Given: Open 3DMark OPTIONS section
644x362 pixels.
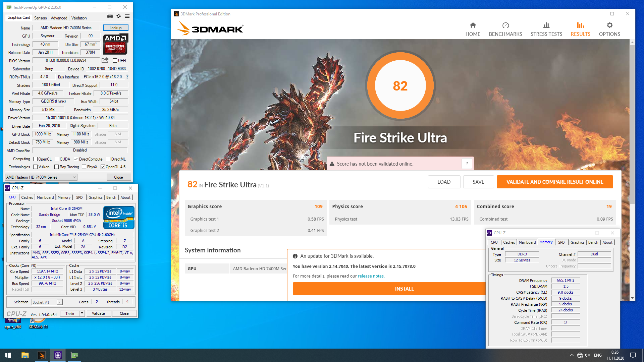Looking at the screenshot, I should pyautogui.click(x=609, y=29).
